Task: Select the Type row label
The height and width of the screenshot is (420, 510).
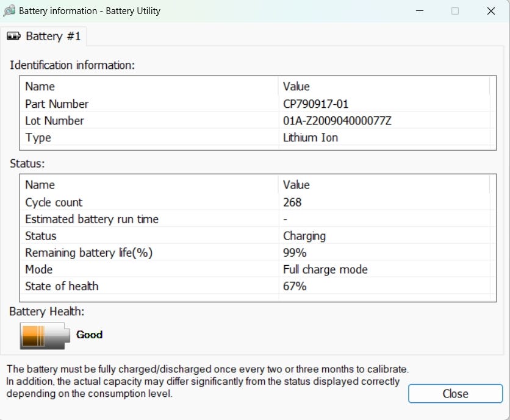Action: [x=38, y=138]
